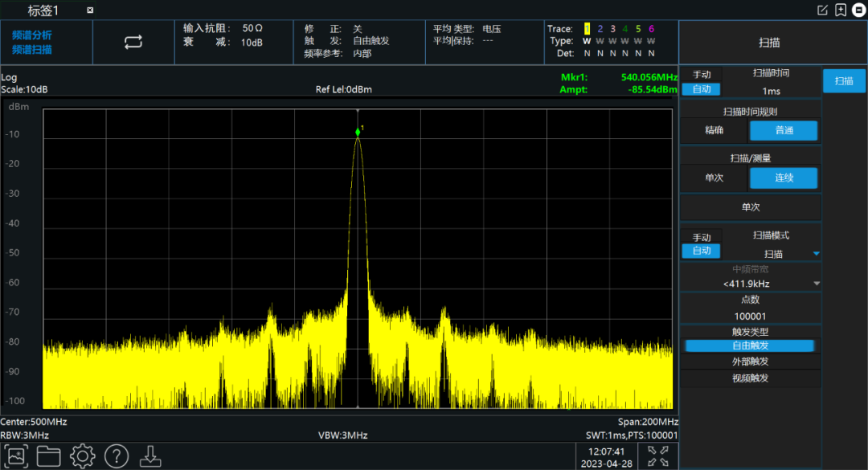Viewport: 868px width, 470px height.
Task: Click the 平均类型 电压 status
Action: (x=467, y=29)
